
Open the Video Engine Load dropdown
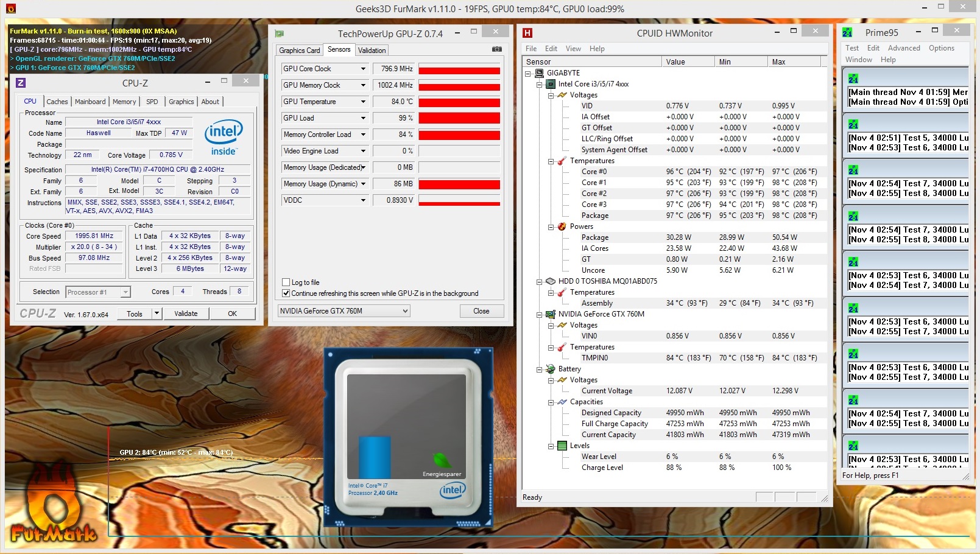tap(363, 151)
